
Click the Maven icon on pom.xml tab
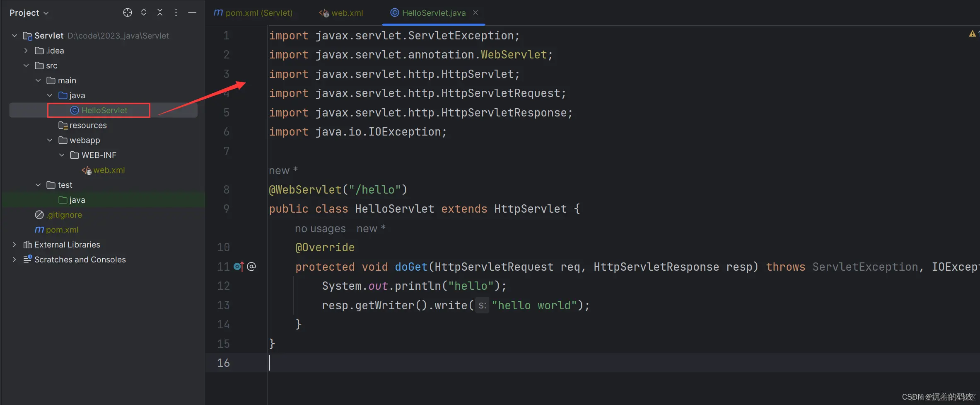(218, 13)
